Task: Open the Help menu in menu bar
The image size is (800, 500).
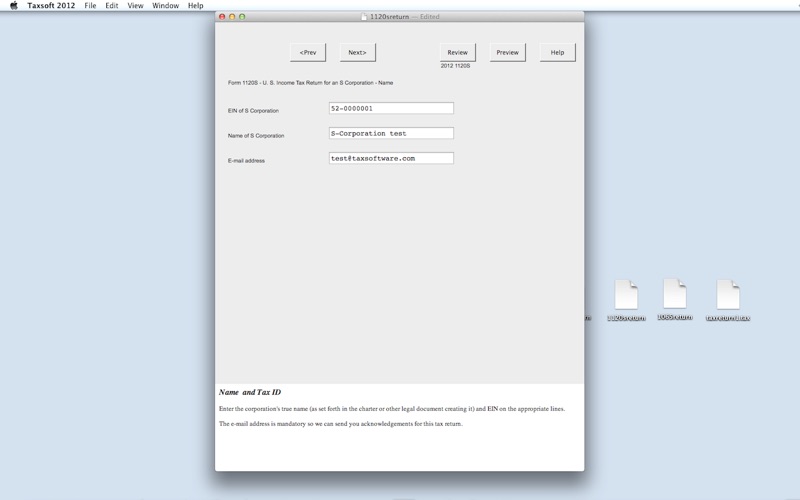Action: pos(195,6)
